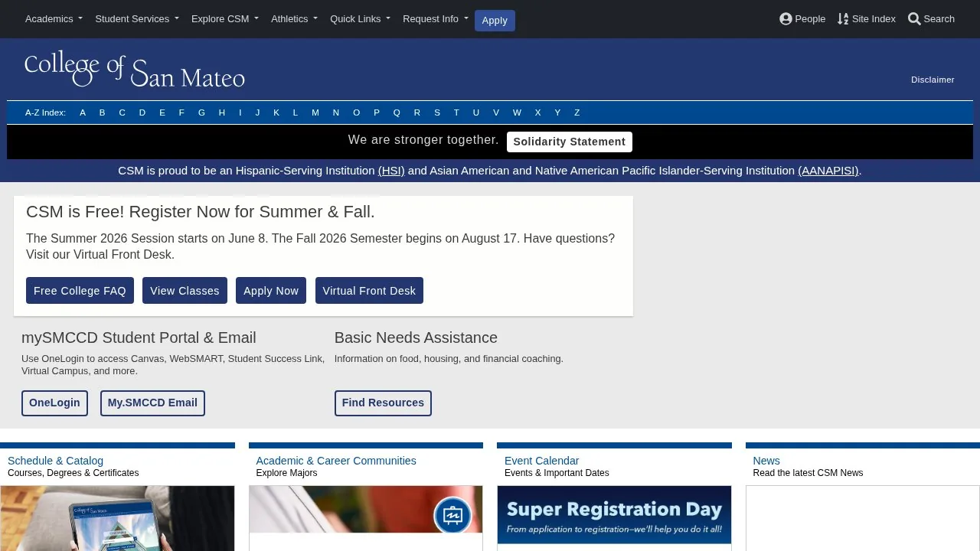Select letter Q in the A-Z Index
This screenshot has width=980, height=551.
pyautogui.click(x=397, y=112)
